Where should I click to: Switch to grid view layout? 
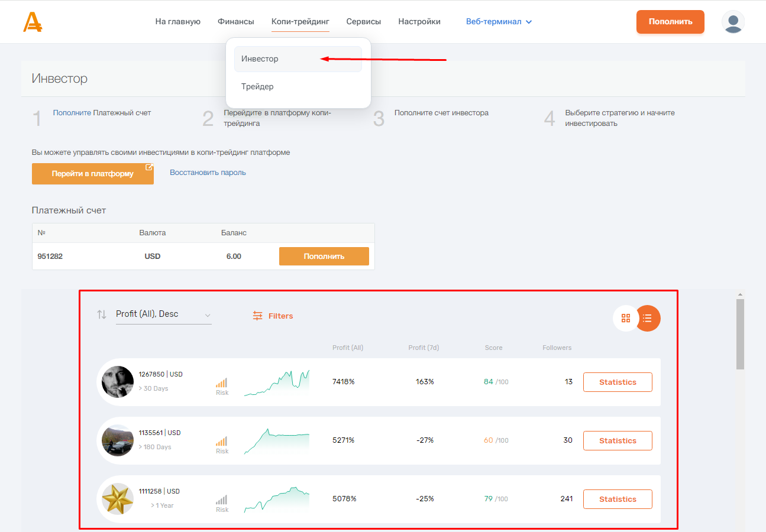click(x=626, y=318)
